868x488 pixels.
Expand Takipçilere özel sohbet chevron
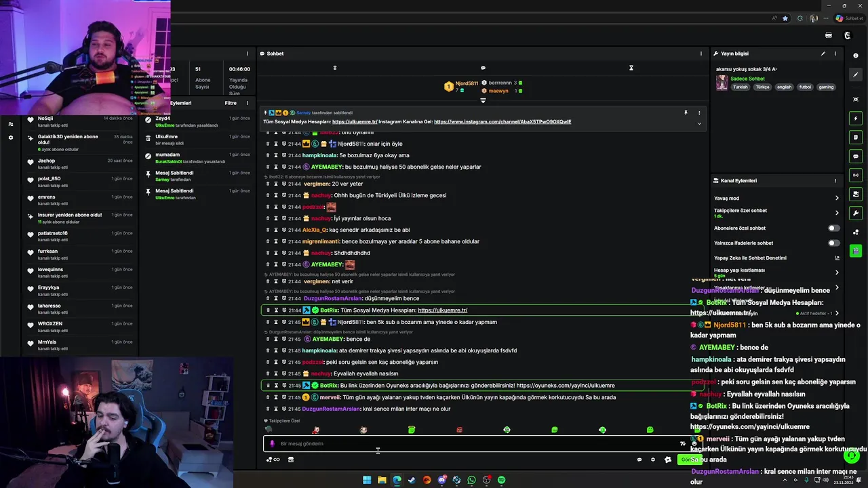coord(837,213)
